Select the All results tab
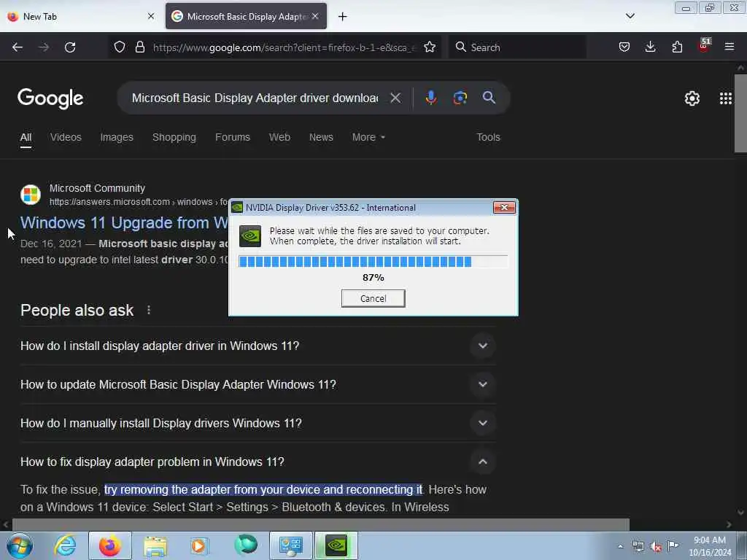Image resolution: width=747 pixels, height=560 pixels. coord(26,137)
